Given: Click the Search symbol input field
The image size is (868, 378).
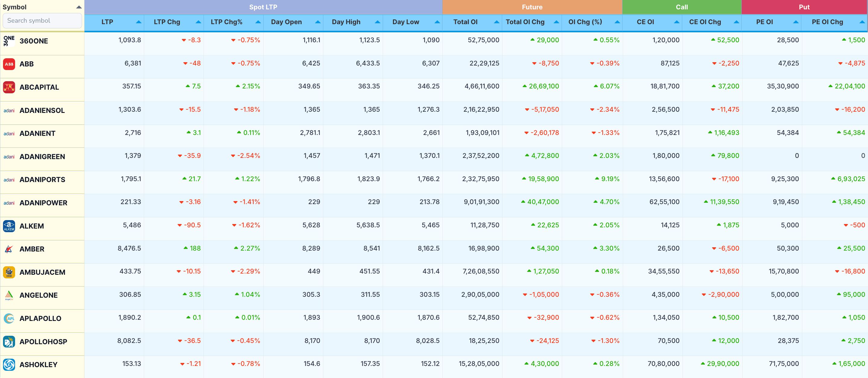Looking at the screenshot, I should [42, 21].
